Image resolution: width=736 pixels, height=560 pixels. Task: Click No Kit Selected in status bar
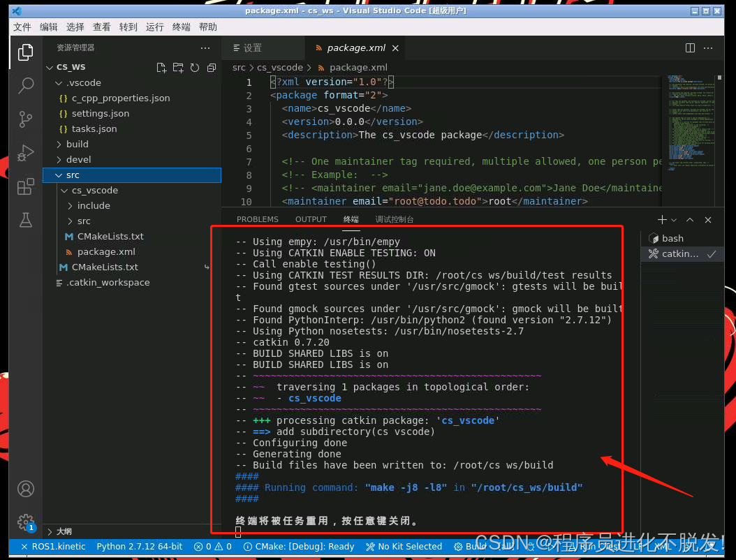click(404, 547)
